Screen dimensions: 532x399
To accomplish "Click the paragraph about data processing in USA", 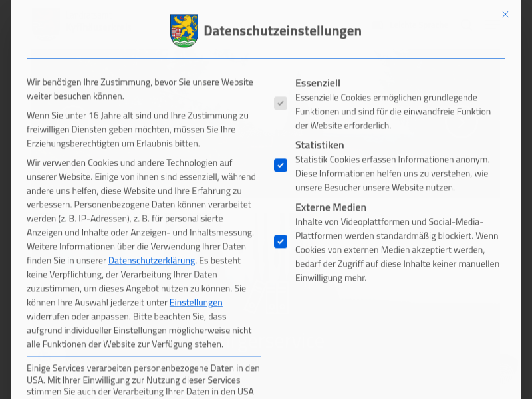I will point(143,380).
